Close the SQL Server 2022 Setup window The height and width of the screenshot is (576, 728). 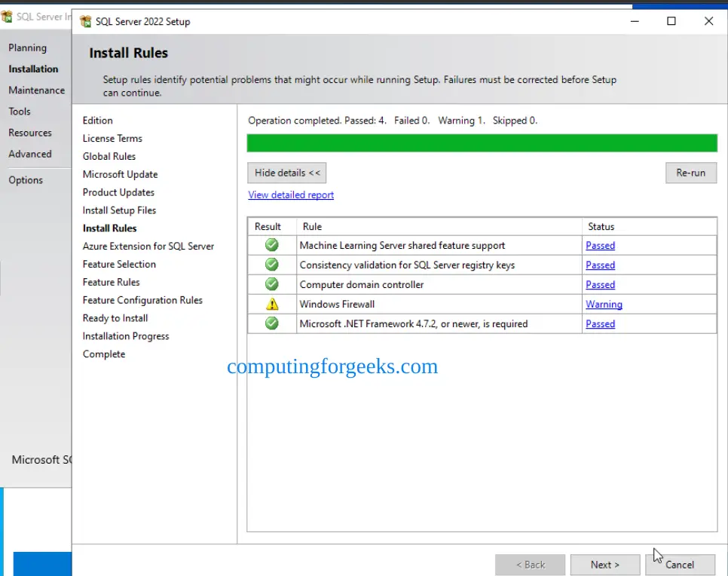point(708,21)
